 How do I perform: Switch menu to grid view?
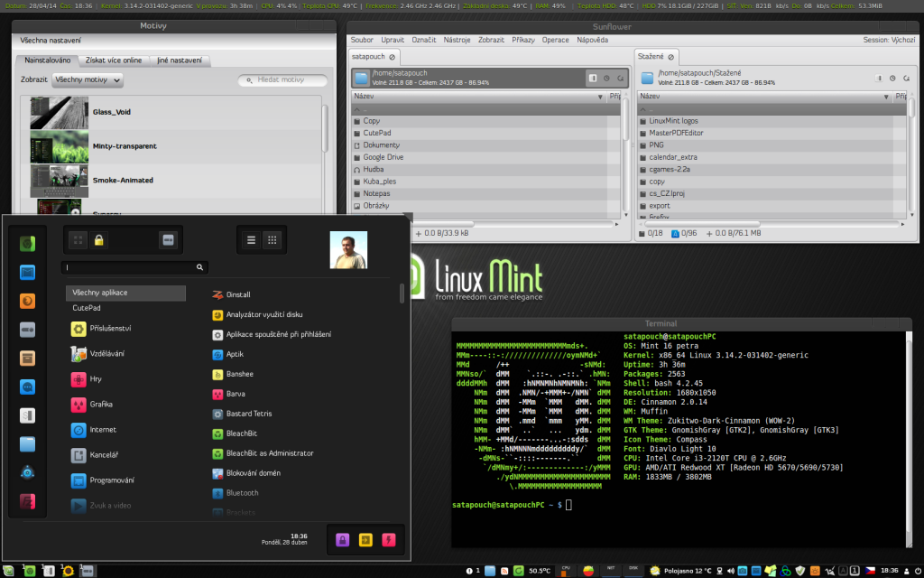click(x=273, y=240)
